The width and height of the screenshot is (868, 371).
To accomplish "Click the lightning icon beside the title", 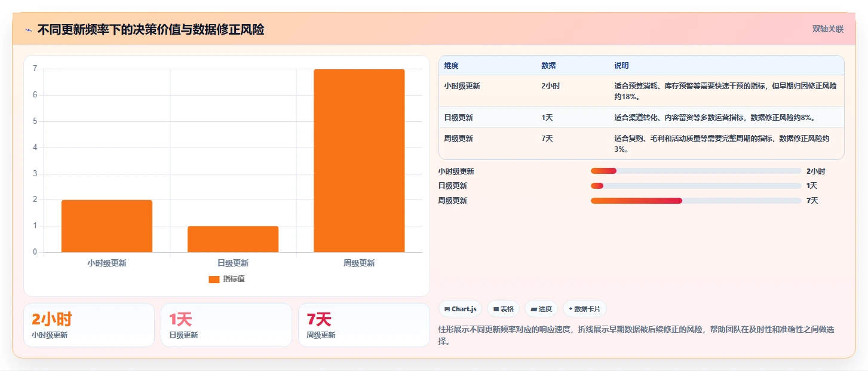I will tap(28, 30).
